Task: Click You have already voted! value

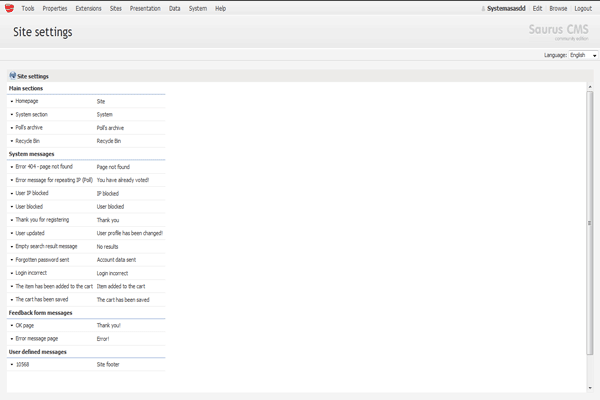Action: coord(123,180)
